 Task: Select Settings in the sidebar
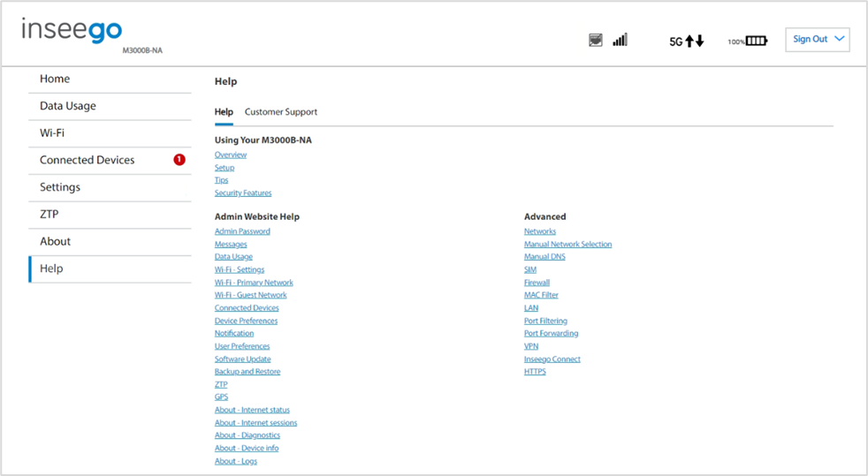click(110, 187)
